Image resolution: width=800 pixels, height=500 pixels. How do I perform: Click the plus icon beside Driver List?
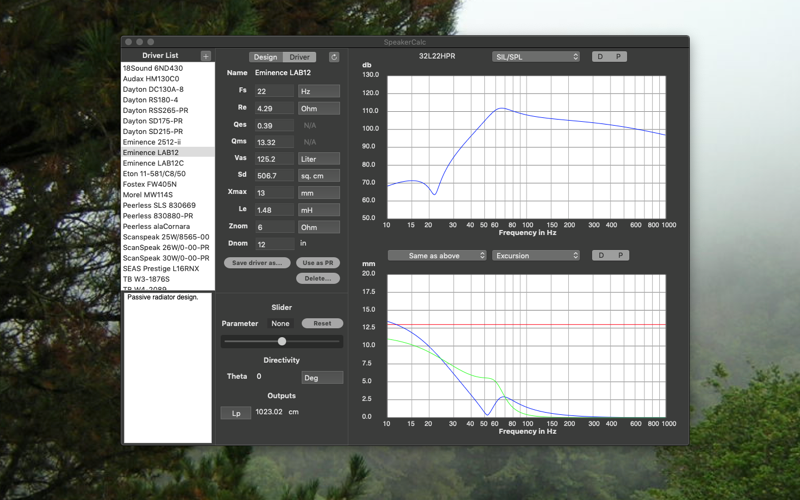click(206, 56)
